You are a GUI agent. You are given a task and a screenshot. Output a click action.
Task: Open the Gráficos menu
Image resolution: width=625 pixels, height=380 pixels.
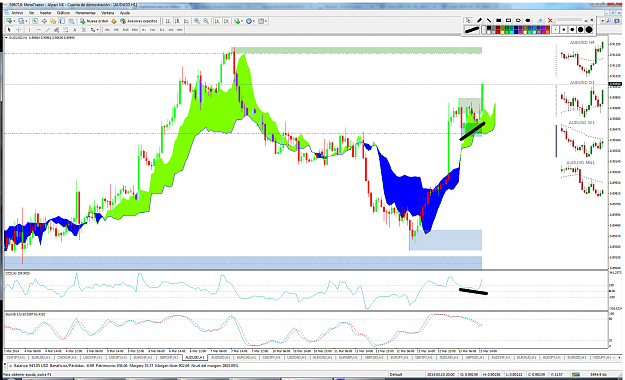pos(63,13)
